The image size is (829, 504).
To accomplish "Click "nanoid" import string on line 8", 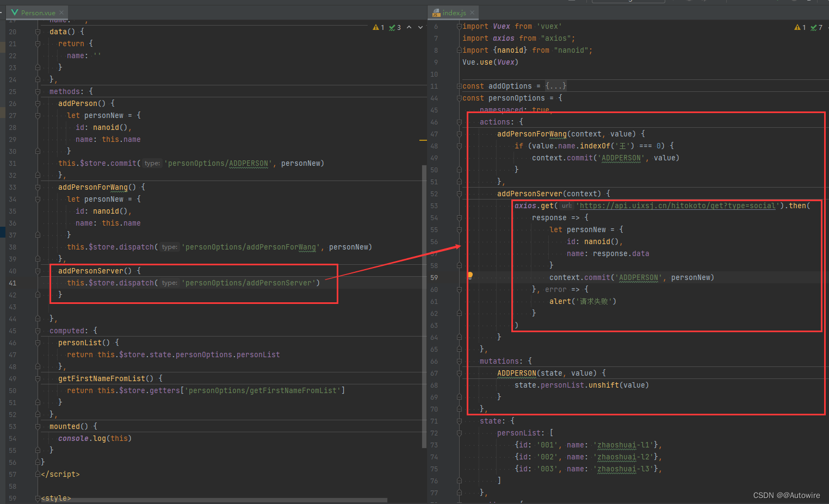I will 571,50.
